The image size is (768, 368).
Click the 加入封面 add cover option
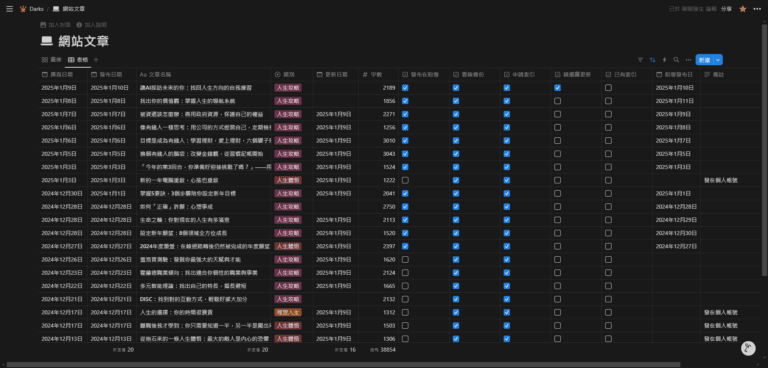(56, 24)
